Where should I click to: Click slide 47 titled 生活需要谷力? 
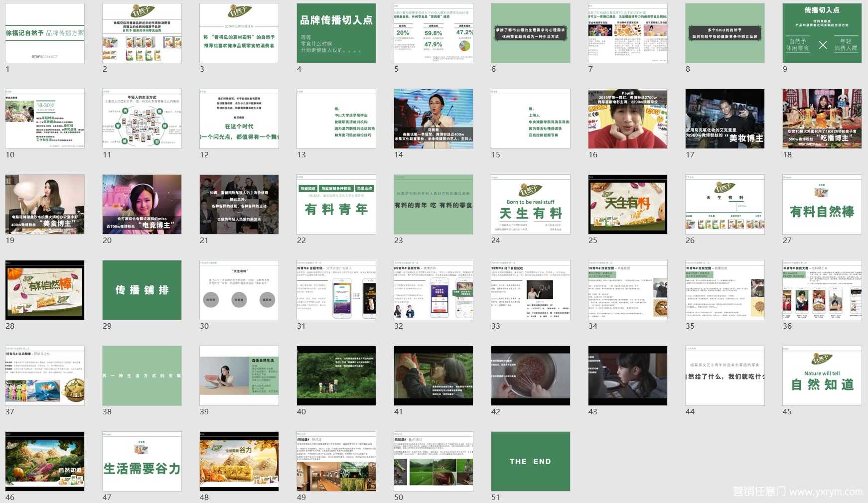click(x=142, y=461)
